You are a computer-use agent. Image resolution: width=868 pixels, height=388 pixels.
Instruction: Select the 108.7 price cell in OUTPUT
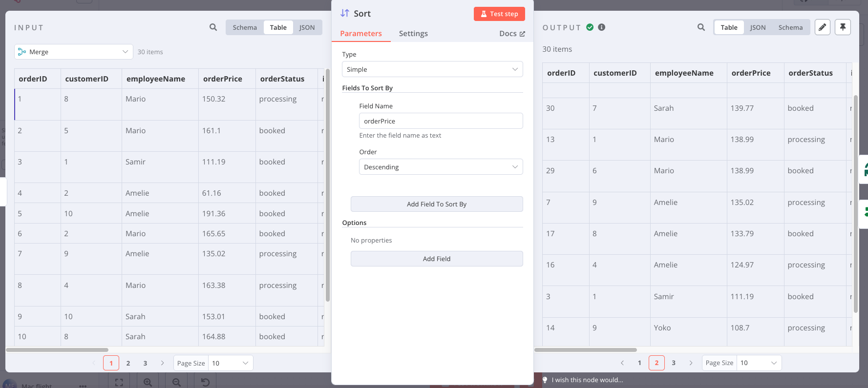coord(755,332)
